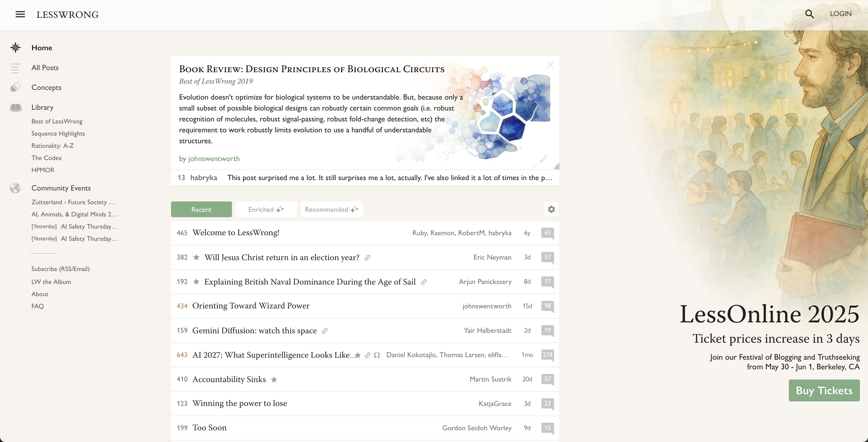Open johnswentworth author link in spotlight
The width and height of the screenshot is (868, 442).
coord(214,159)
